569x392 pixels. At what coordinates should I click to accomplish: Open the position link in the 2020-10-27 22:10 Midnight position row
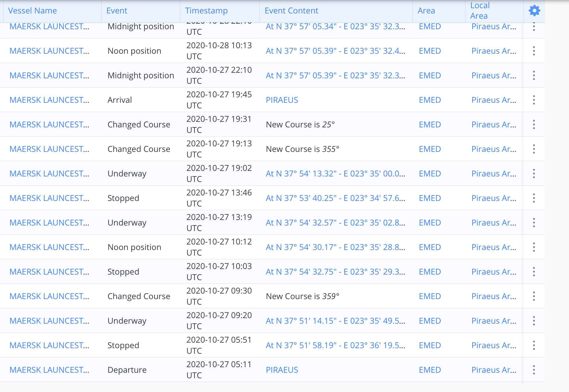(x=335, y=75)
